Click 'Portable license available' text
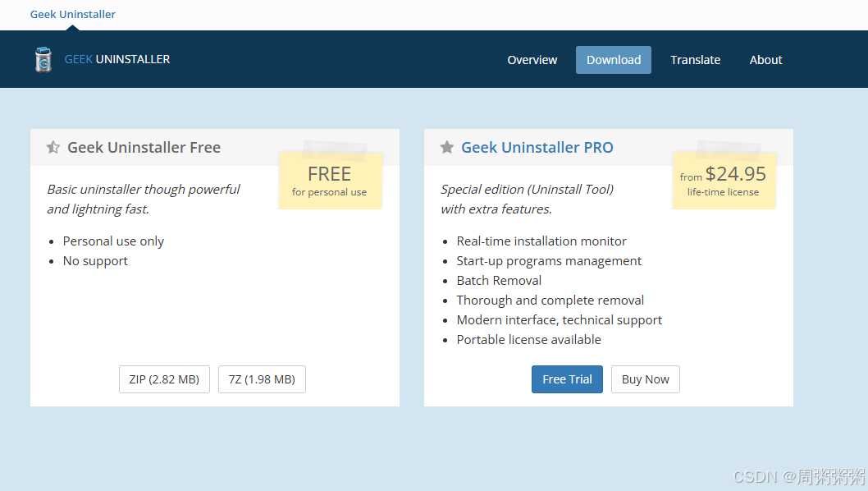The image size is (868, 491). click(x=528, y=340)
